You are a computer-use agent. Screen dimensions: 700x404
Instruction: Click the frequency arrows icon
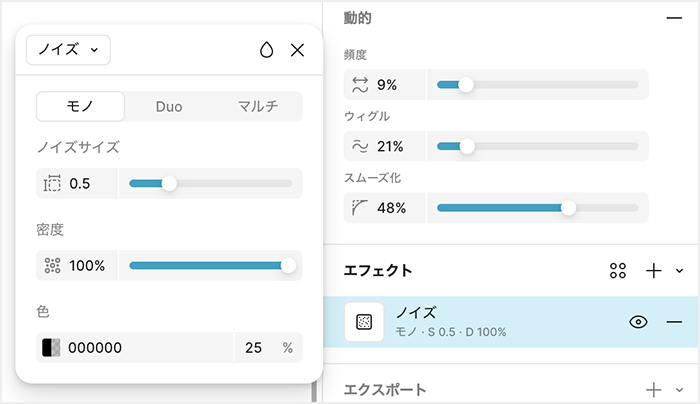click(360, 85)
